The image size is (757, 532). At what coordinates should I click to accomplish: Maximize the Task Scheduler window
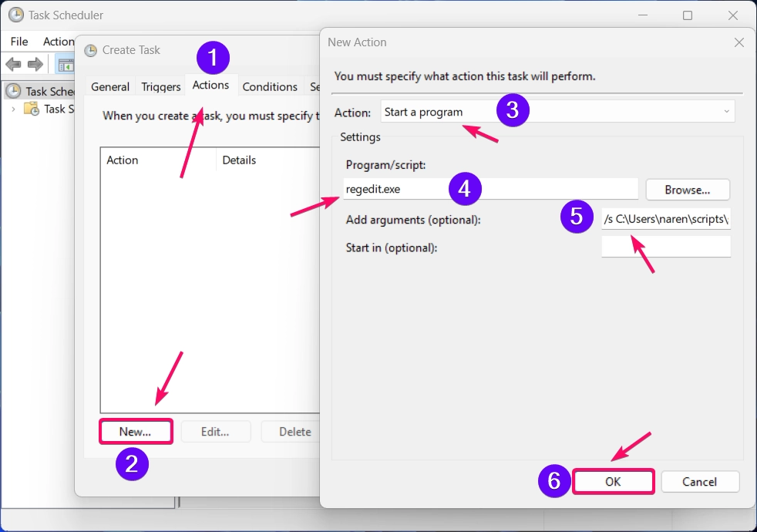(688, 15)
